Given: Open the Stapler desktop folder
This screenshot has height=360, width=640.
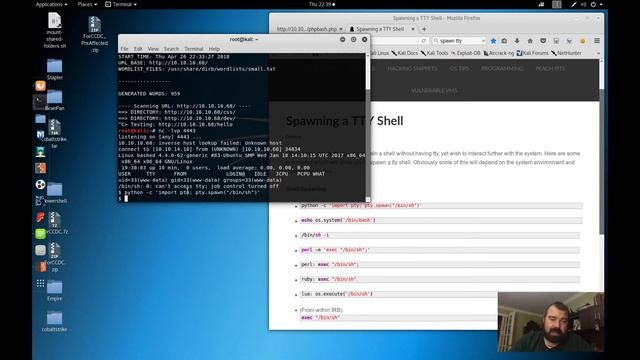Looking at the screenshot, I should pyautogui.click(x=54, y=69).
